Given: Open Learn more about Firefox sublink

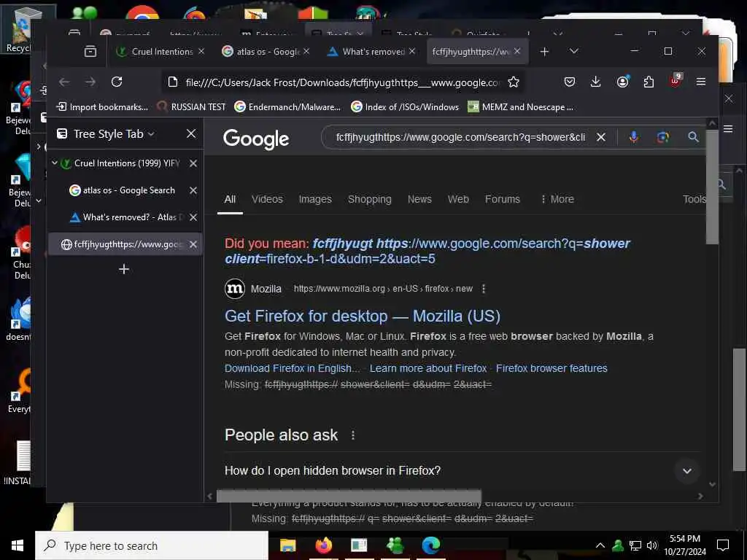Looking at the screenshot, I should click(427, 368).
